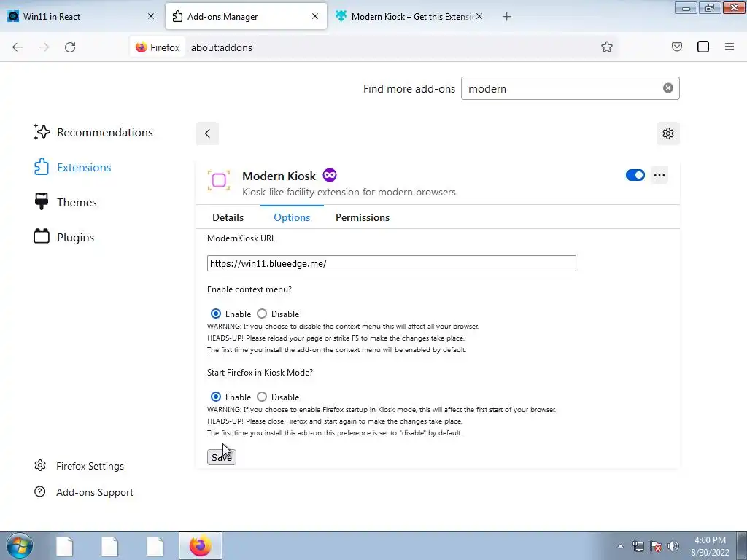Click the third blank document taskbar icon

click(155, 546)
